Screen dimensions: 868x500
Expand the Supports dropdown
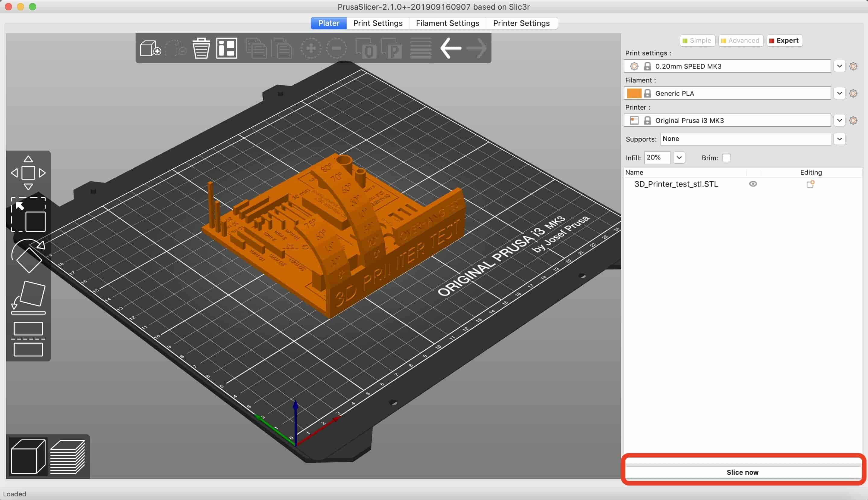(x=839, y=139)
